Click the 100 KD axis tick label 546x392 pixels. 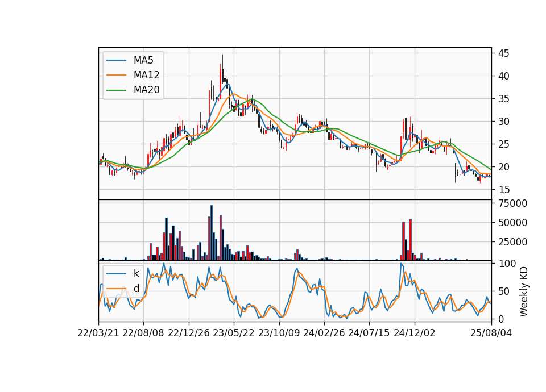click(x=507, y=264)
